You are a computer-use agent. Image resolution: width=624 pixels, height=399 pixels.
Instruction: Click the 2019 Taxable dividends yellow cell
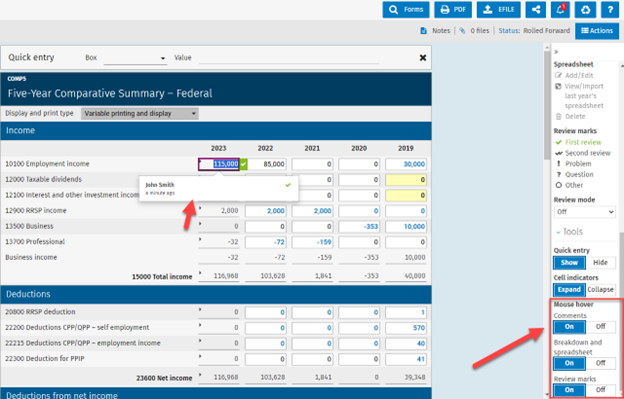click(x=406, y=180)
